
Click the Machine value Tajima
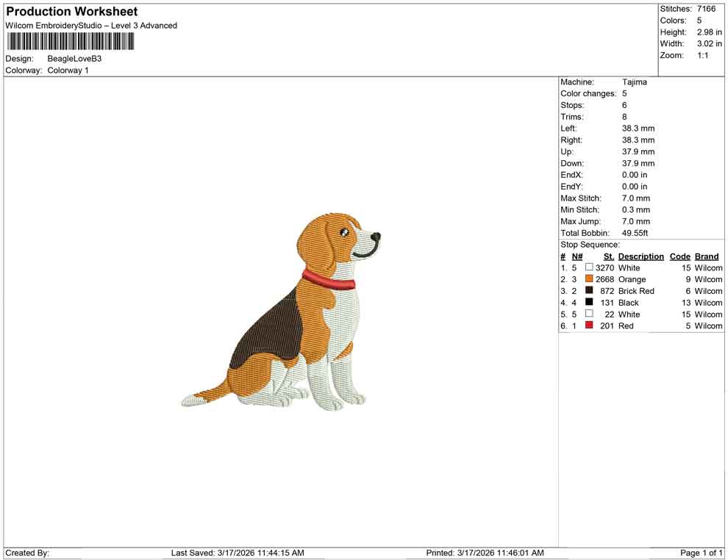click(634, 82)
